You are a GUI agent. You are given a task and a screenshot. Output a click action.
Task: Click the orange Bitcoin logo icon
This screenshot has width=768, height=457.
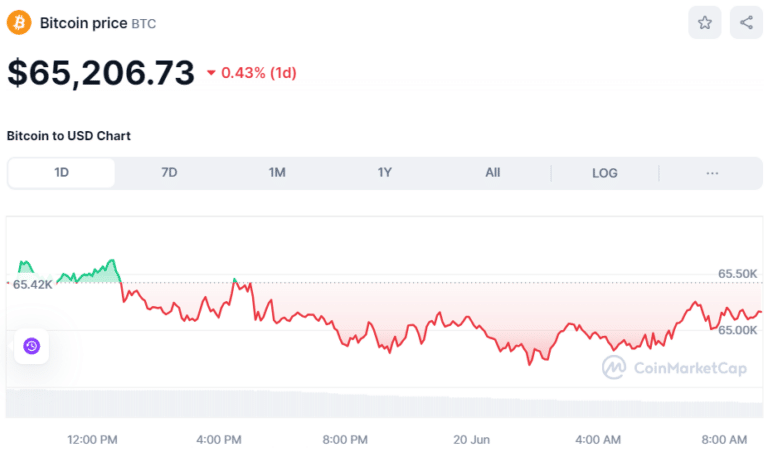19,22
